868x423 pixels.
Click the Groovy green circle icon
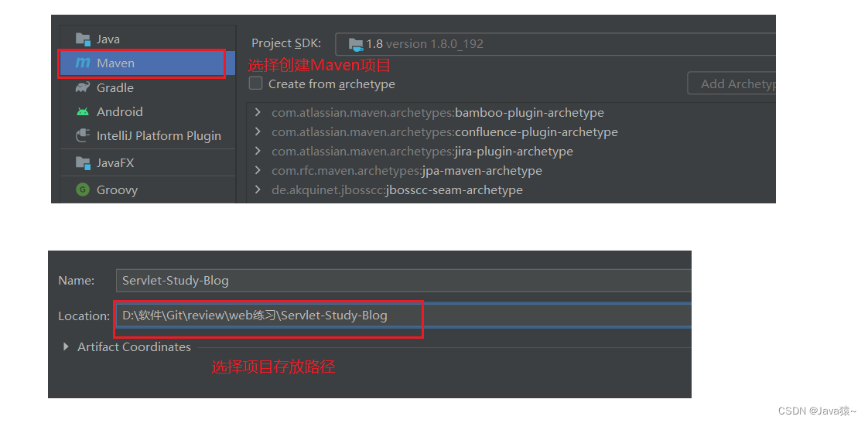click(83, 190)
